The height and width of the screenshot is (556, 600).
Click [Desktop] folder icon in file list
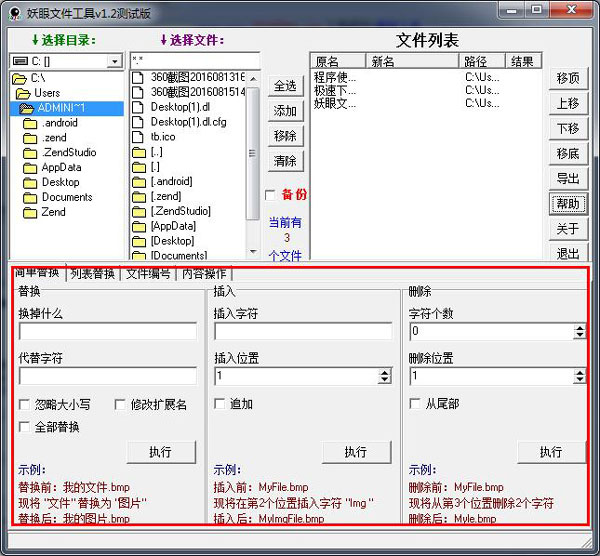pos(139,241)
